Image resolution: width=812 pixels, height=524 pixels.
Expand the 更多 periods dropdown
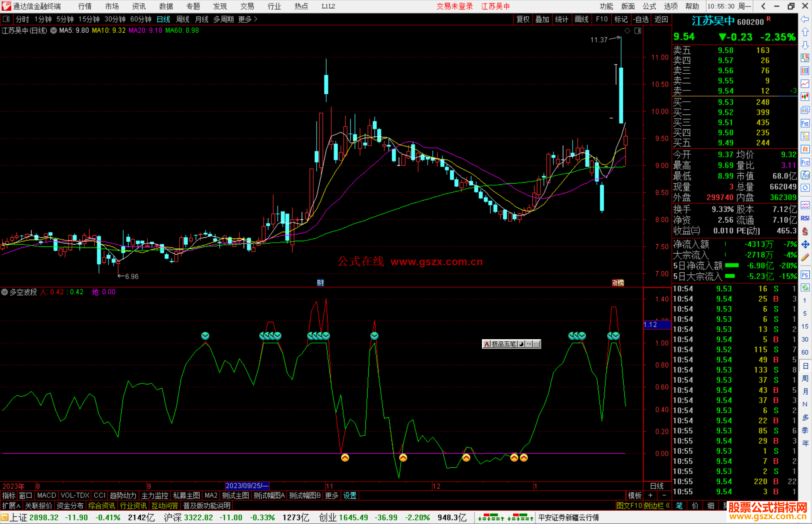tap(248, 19)
